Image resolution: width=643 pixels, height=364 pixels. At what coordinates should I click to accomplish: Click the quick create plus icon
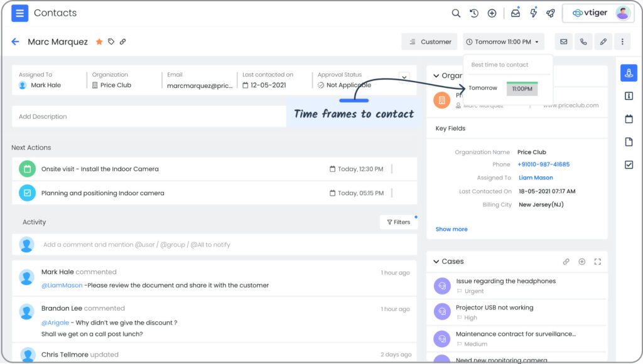(492, 13)
